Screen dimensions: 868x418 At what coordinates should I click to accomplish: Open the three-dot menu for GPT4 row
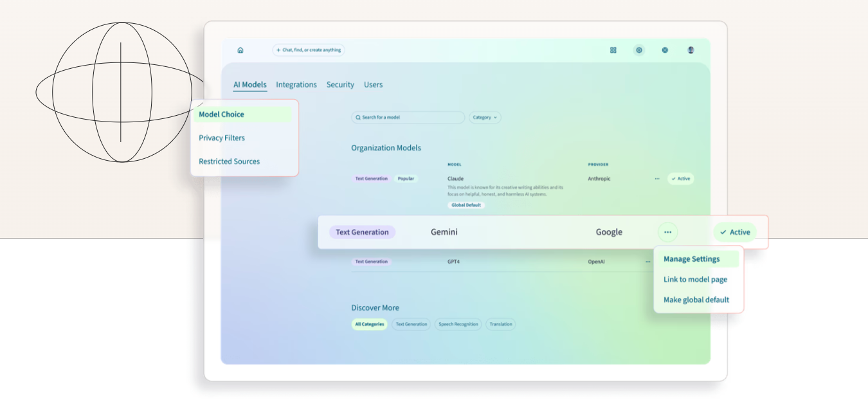click(647, 262)
